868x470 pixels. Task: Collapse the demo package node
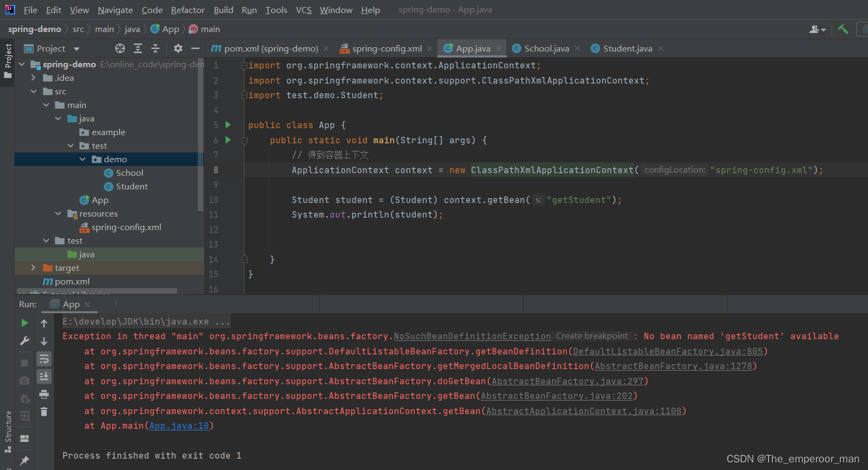(x=83, y=159)
